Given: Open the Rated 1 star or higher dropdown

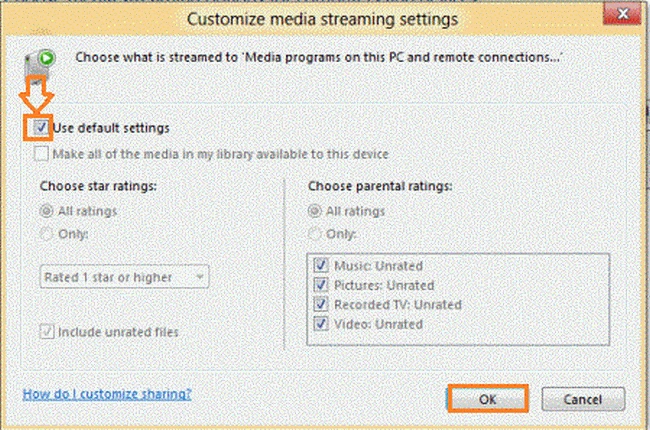Looking at the screenshot, I should pyautogui.click(x=124, y=277).
